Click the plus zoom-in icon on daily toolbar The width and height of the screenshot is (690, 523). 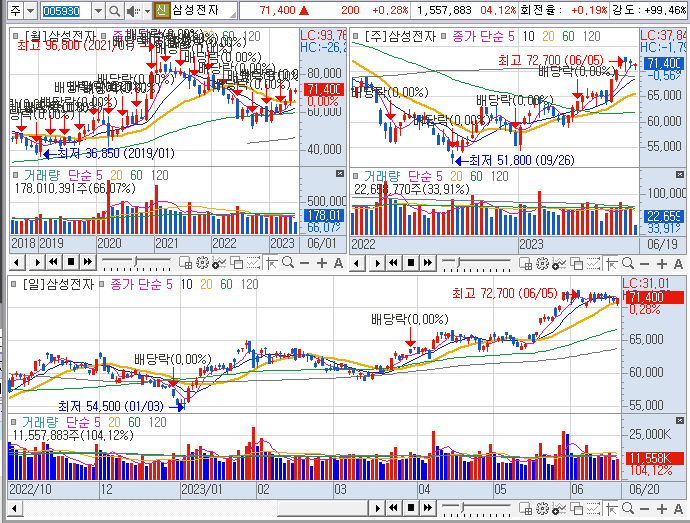662,509
